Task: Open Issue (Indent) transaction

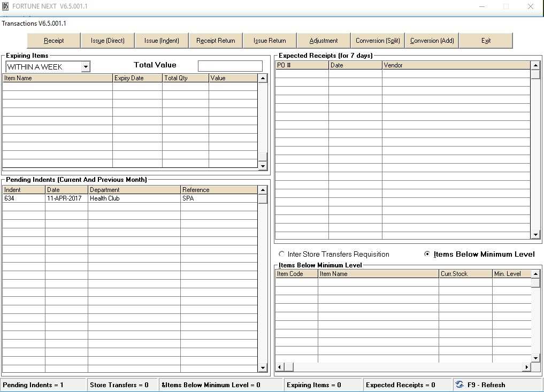Action: point(162,41)
